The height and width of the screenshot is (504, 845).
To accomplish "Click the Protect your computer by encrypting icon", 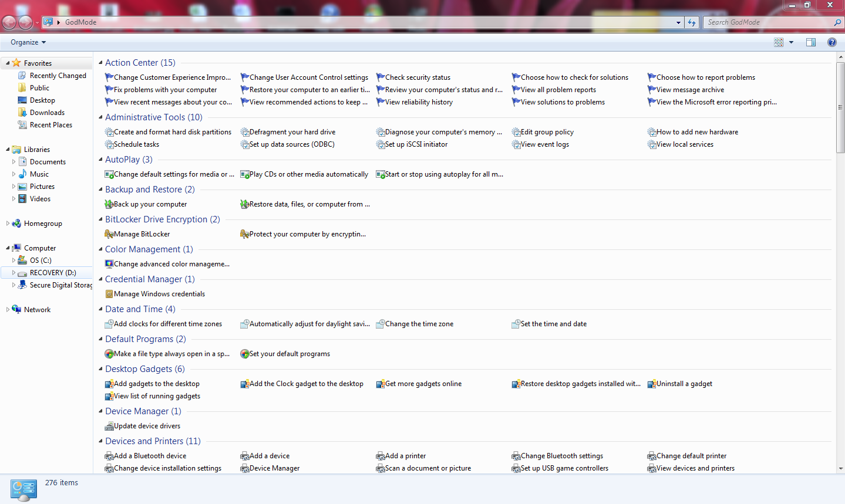I will pos(244,234).
